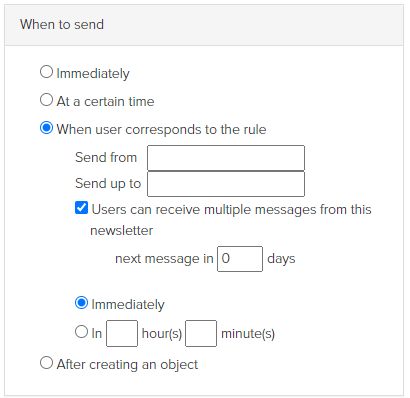Image resolution: width=410 pixels, height=398 pixels.
Task: Click the next message in label text
Action: [164, 259]
